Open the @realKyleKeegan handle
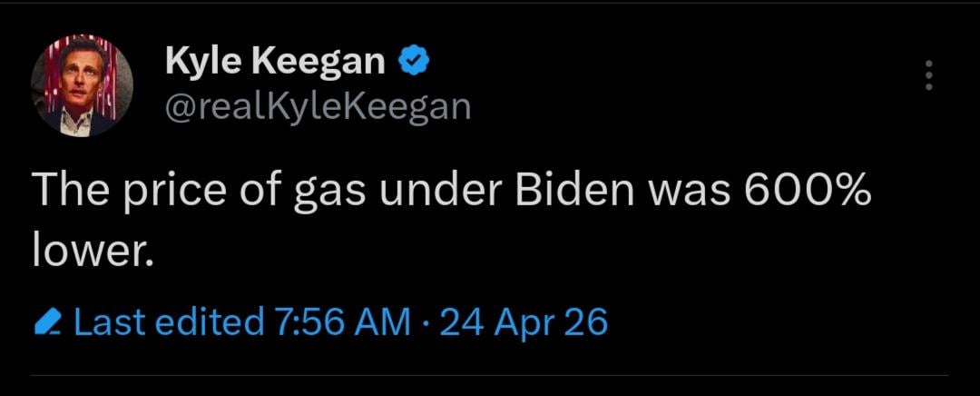 coord(318,106)
